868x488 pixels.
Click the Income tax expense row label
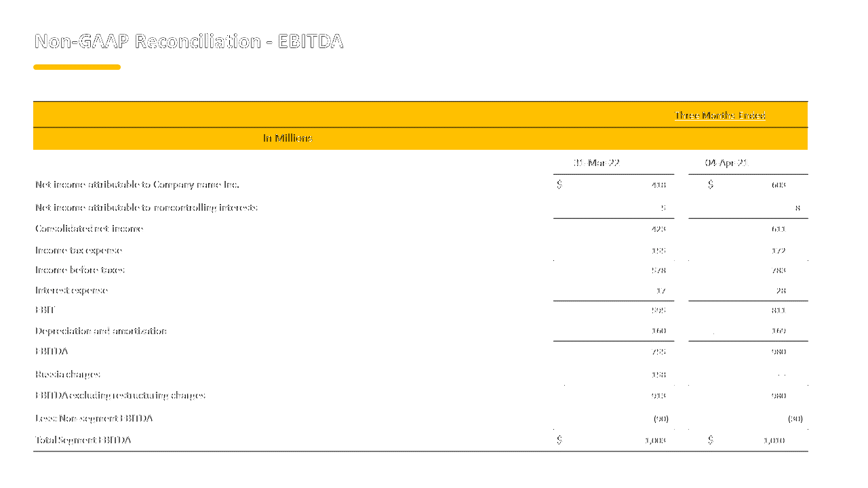pos(78,251)
